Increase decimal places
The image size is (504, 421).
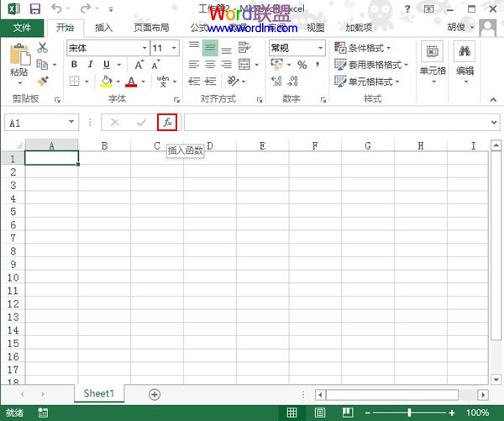click(x=276, y=81)
